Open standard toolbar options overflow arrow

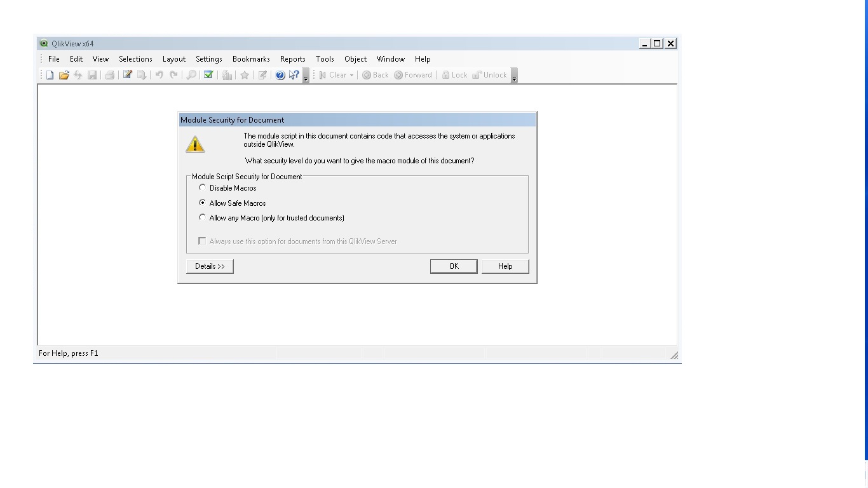click(306, 76)
